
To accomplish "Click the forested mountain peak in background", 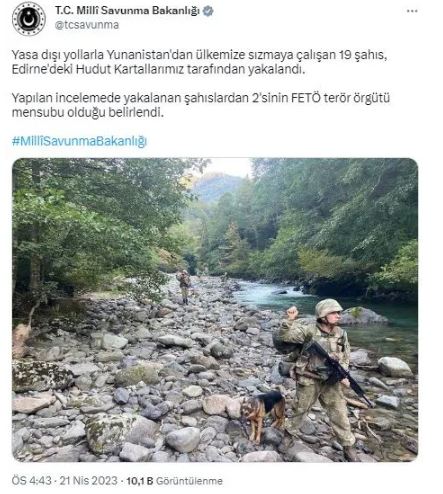I will click(216, 185).
